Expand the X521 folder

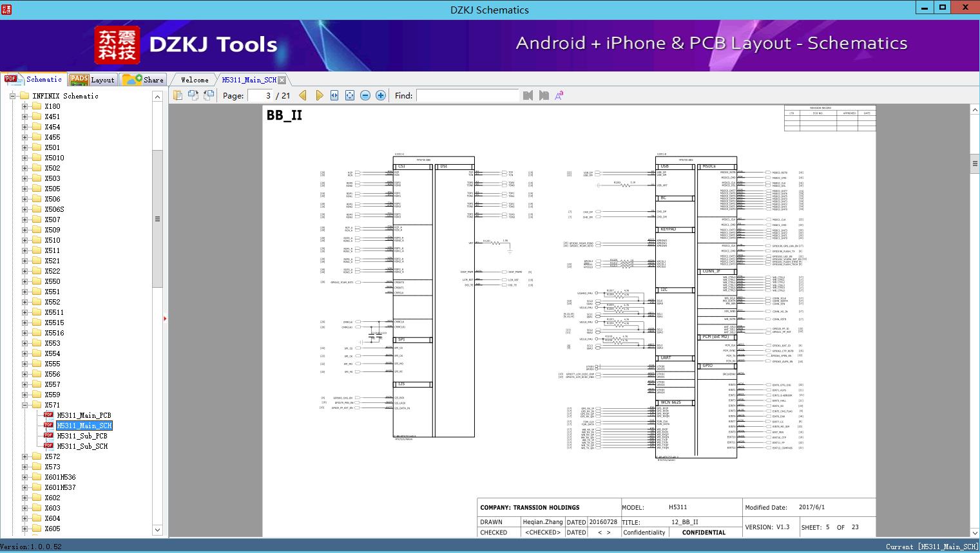(x=24, y=261)
